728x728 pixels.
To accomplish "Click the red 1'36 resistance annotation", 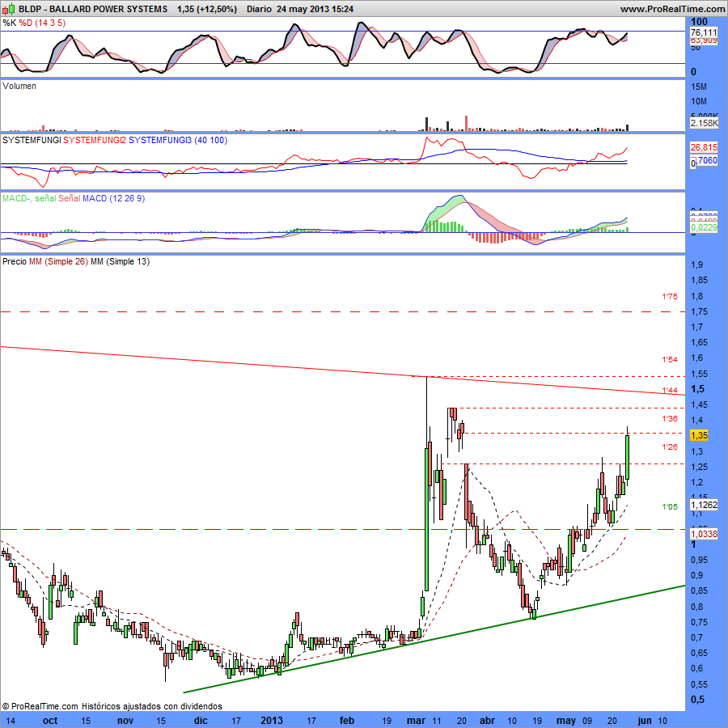I will click(x=670, y=419).
